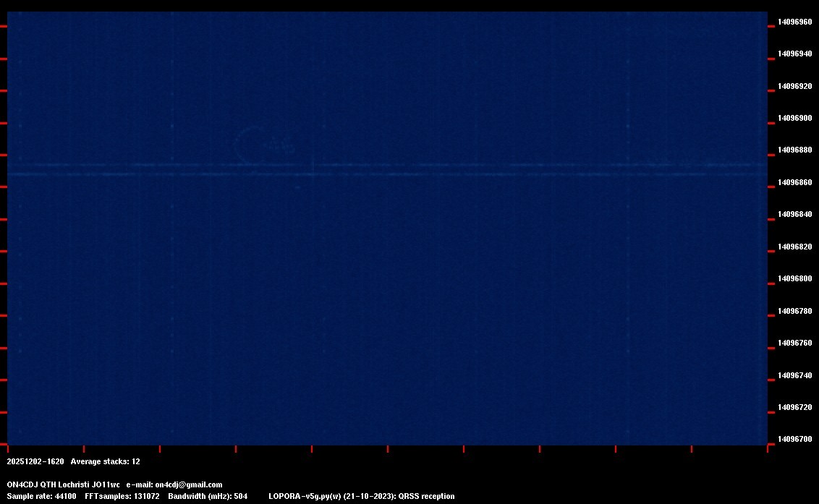Click the 'Average stacks: 12' text
This screenshot has height=504, width=819.
[105, 461]
